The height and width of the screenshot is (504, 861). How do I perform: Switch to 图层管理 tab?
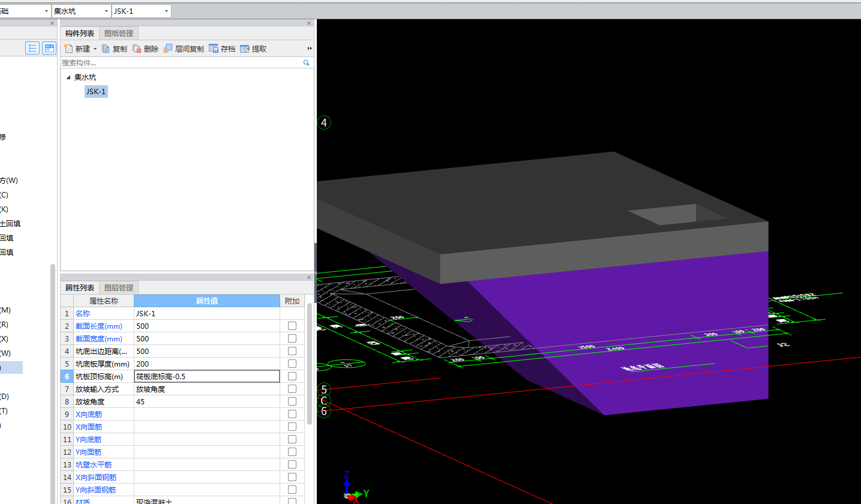(119, 287)
